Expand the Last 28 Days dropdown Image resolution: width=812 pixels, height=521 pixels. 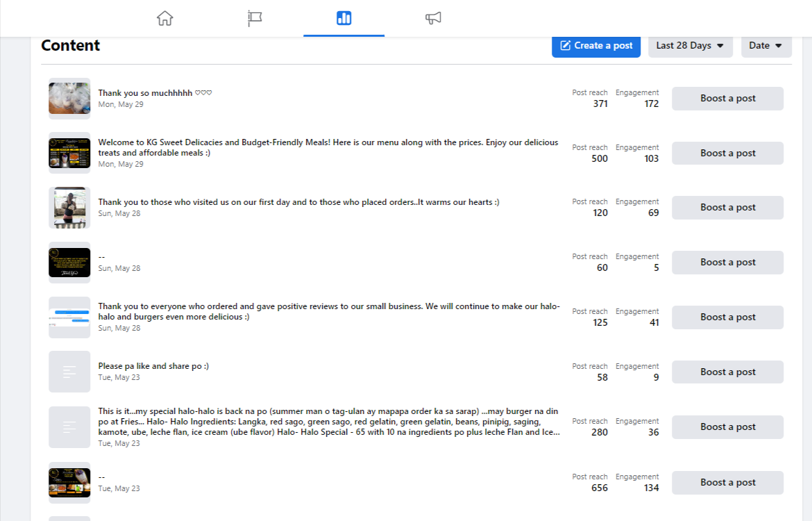click(x=690, y=46)
